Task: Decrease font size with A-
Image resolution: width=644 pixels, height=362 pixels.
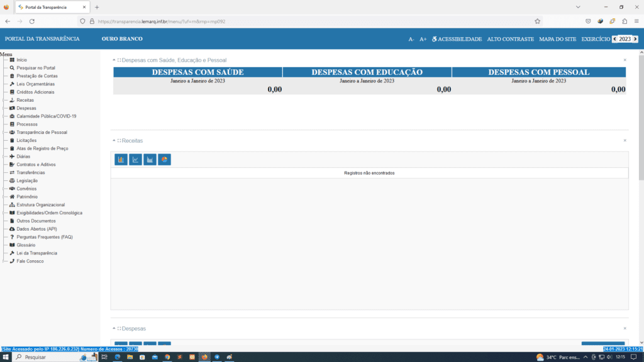Action: tap(411, 39)
